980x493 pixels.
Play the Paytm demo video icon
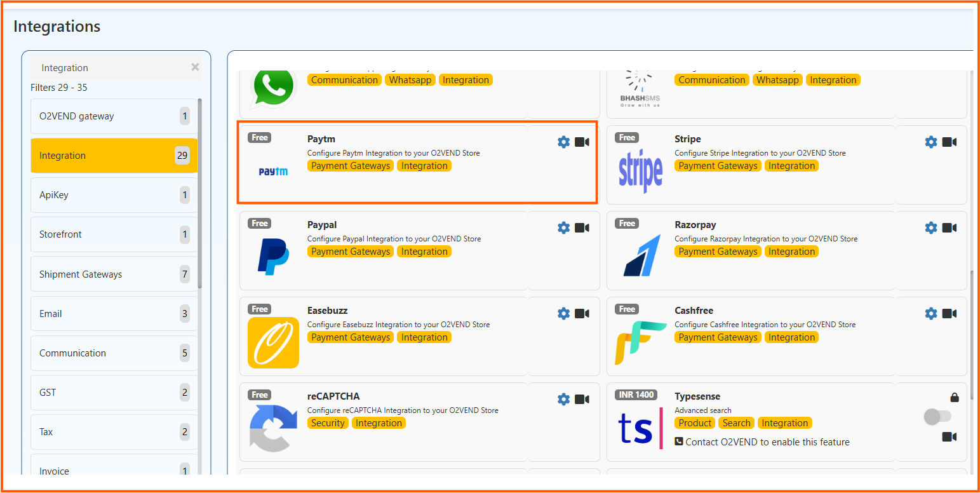click(x=582, y=142)
